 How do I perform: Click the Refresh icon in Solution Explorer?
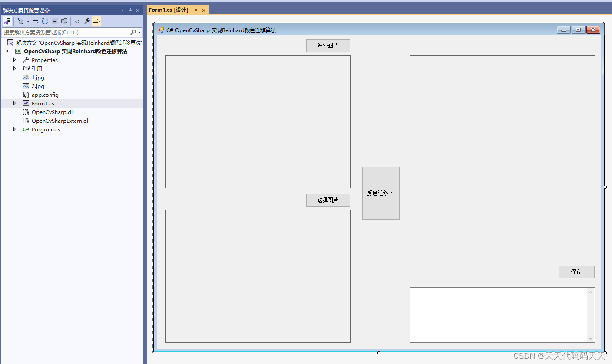[45, 21]
